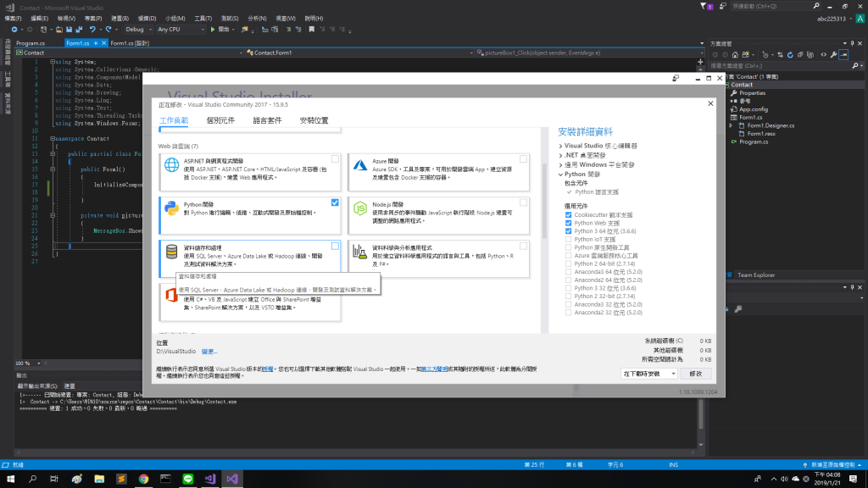Open the Contact.Form1 class navigation dropdown

pos(359,53)
